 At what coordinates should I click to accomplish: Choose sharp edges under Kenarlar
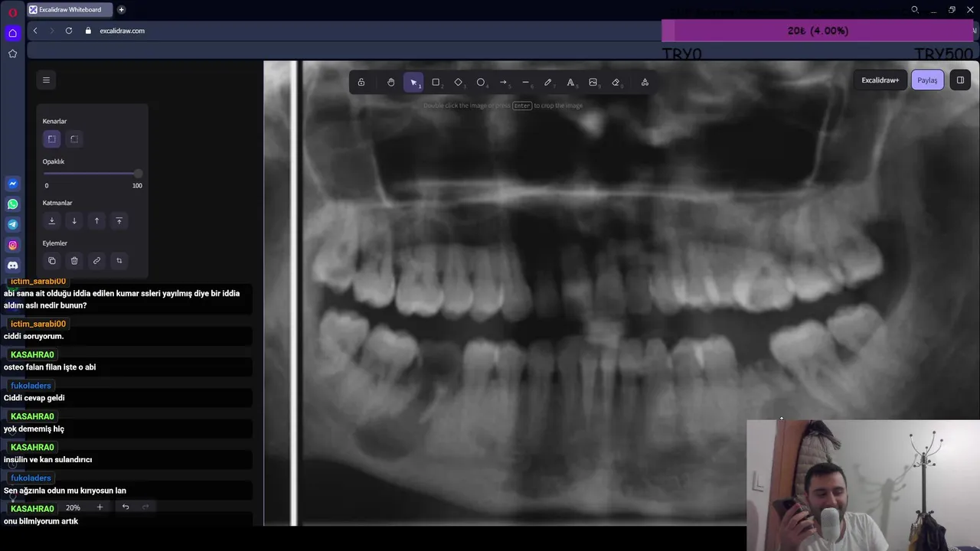[x=51, y=139]
